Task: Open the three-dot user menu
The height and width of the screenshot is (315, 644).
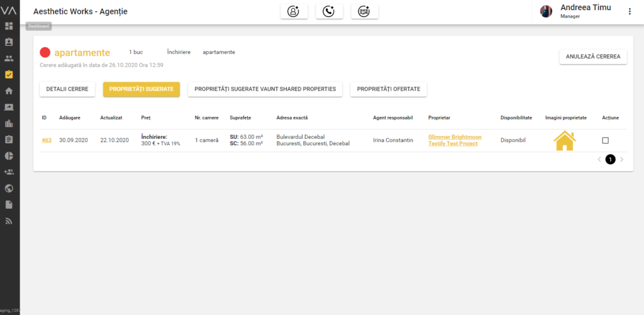Action: pos(630,11)
